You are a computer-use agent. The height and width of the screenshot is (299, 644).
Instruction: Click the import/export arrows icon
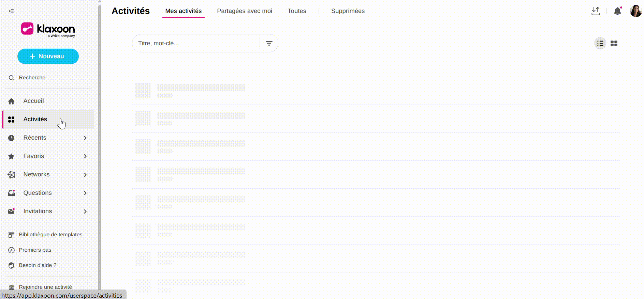click(x=596, y=11)
